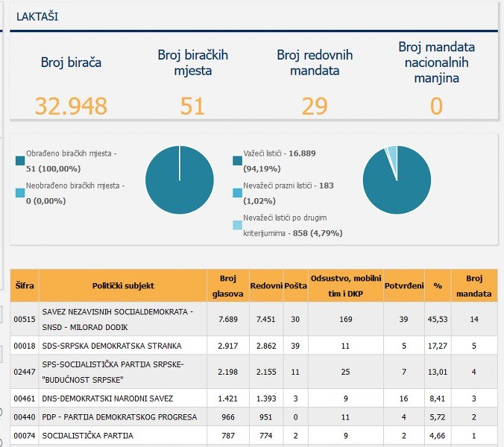Click the Broj birača value 32.948

click(x=71, y=106)
